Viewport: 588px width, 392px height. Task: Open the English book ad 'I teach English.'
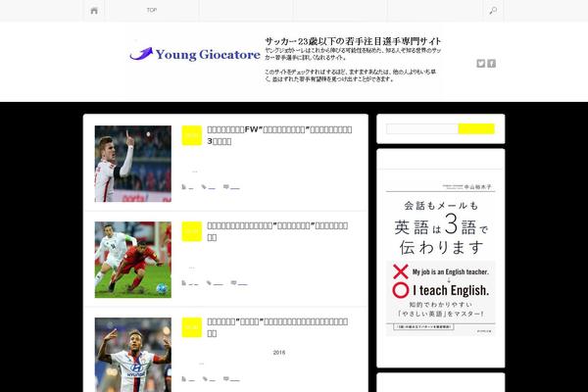441,259
